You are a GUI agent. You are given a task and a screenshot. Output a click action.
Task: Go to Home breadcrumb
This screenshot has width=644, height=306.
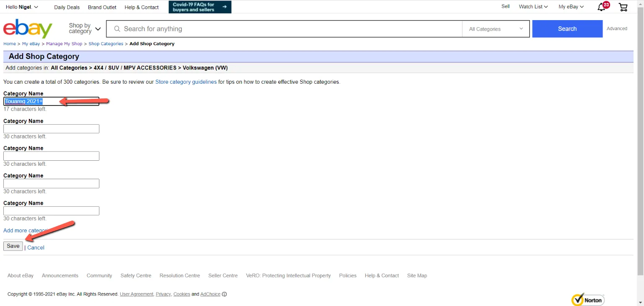[10, 44]
